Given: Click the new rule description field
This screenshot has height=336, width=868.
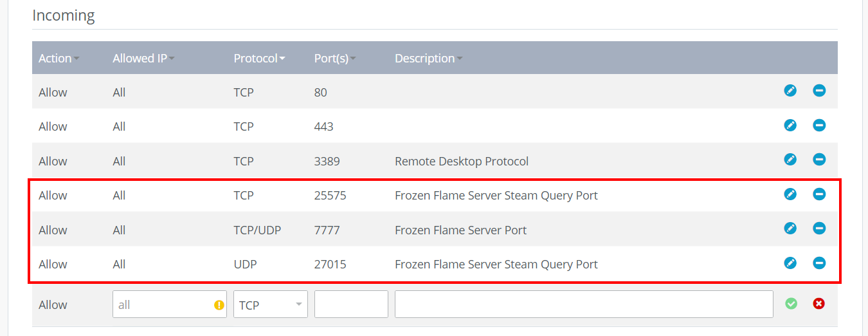Looking at the screenshot, I should click(584, 304).
